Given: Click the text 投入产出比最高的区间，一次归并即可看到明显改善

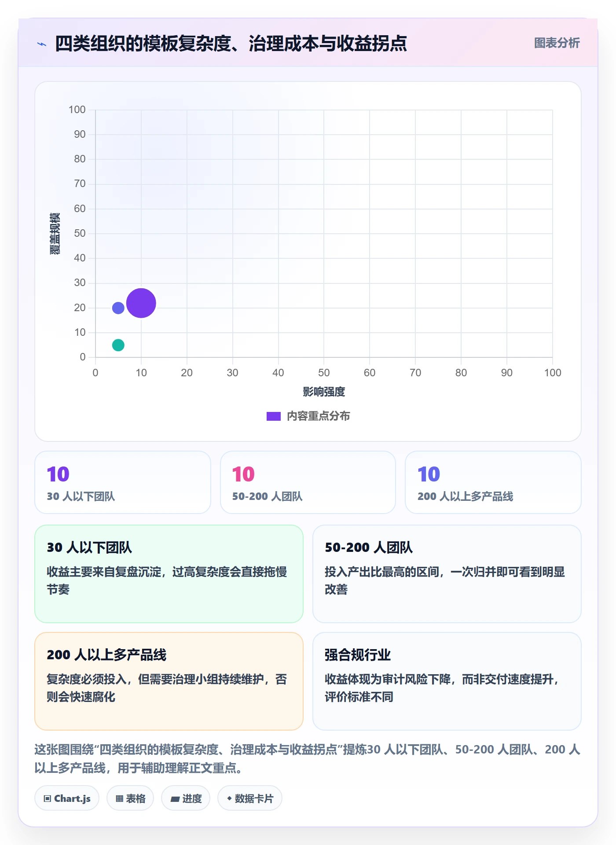Looking at the screenshot, I should click(x=445, y=580).
